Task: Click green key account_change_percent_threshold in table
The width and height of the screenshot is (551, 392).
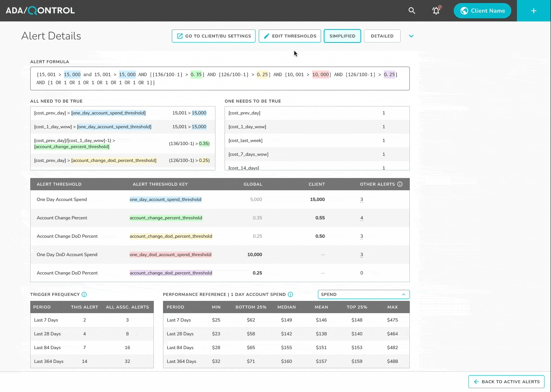Action: [166, 218]
